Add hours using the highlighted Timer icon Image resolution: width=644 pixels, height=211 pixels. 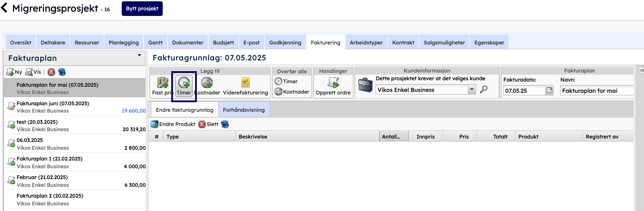(184, 82)
